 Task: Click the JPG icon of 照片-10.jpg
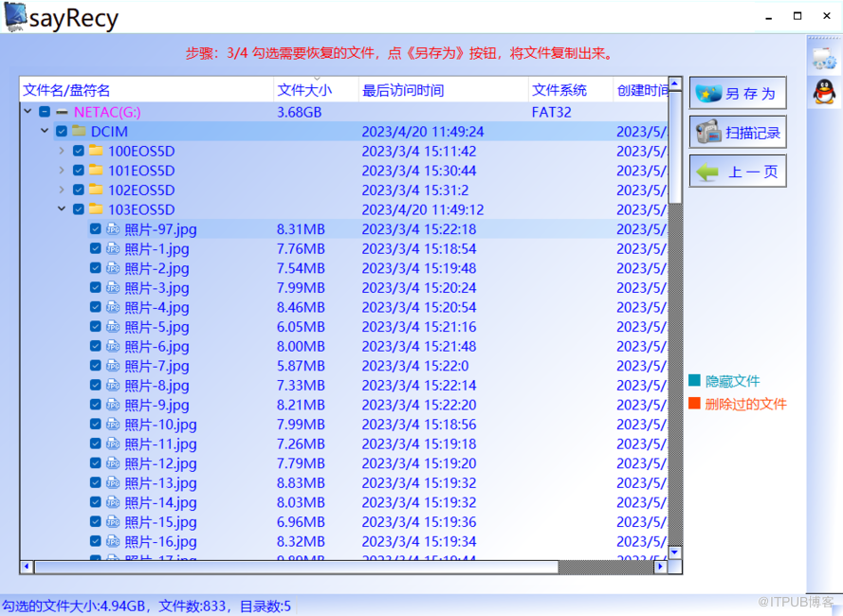point(113,425)
